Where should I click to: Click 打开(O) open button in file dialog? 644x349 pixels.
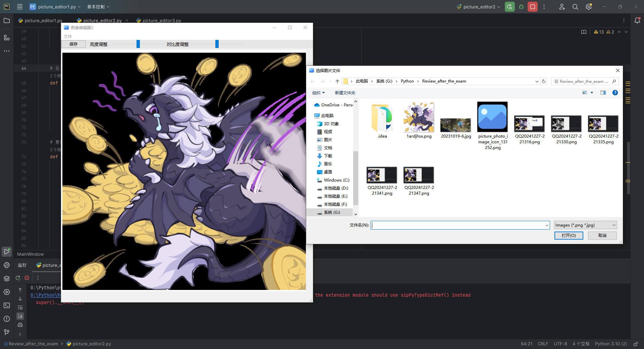(x=569, y=236)
